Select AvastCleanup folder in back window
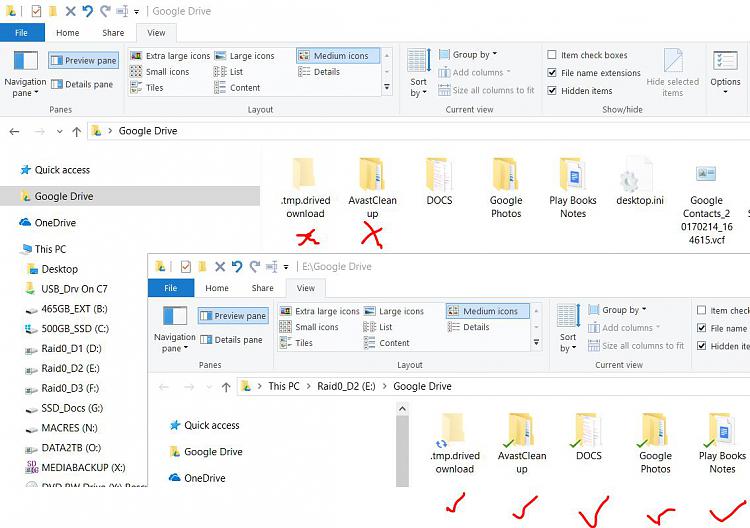Image resolution: width=750 pixels, height=528 pixels. click(x=372, y=188)
